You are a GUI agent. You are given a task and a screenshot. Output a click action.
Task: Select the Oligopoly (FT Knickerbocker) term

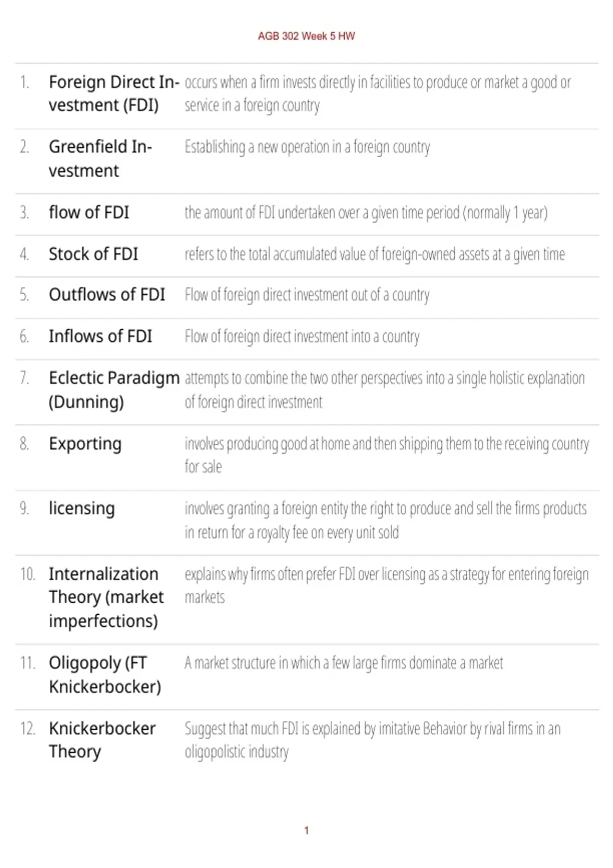tap(105, 674)
